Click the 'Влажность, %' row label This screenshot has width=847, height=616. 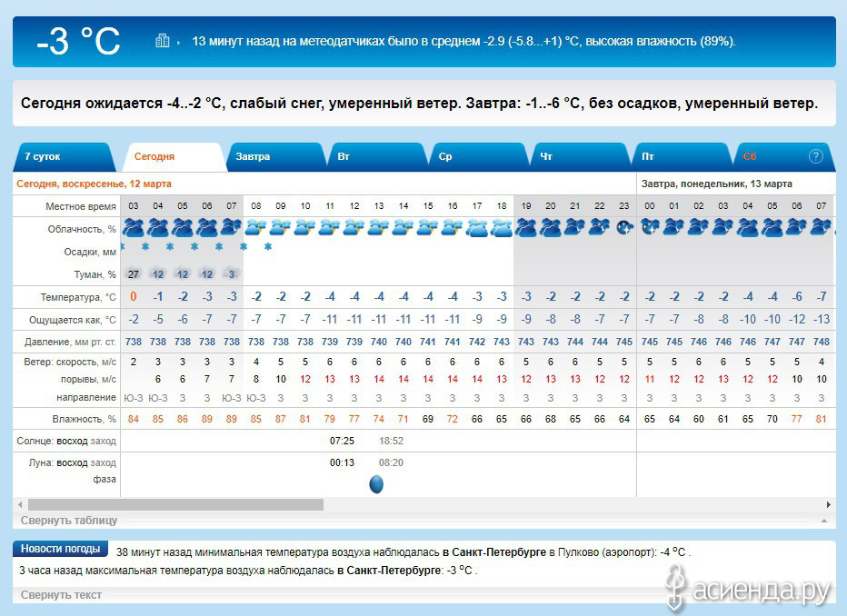(x=85, y=419)
